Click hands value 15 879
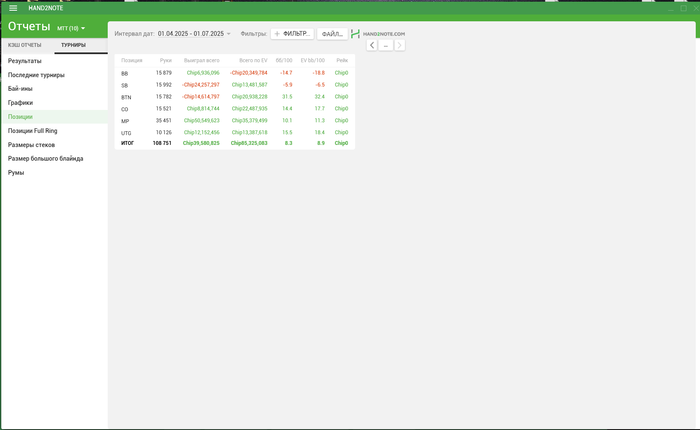The width and height of the screenshot is (700, 430). (x=163, y=73)
